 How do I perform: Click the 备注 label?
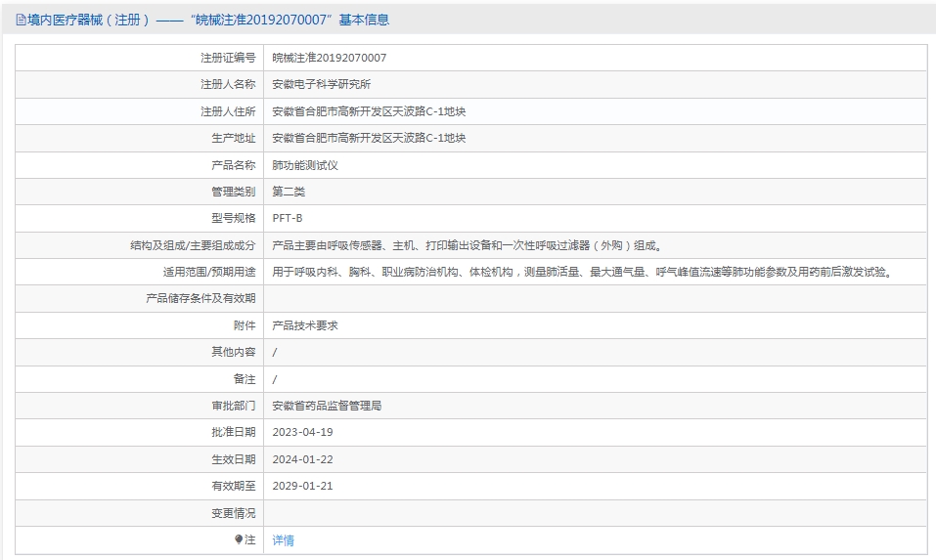[245, 379]
